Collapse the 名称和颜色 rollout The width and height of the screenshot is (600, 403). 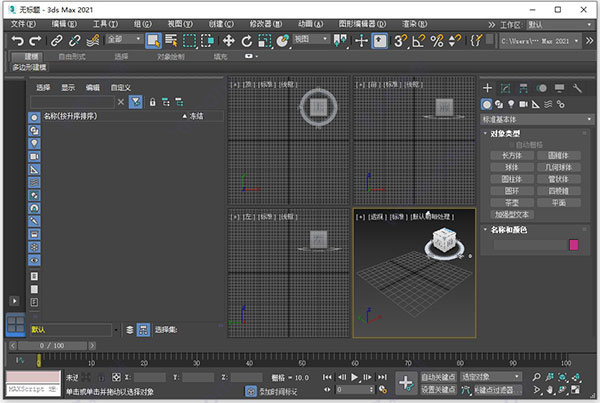pos(510,230)
